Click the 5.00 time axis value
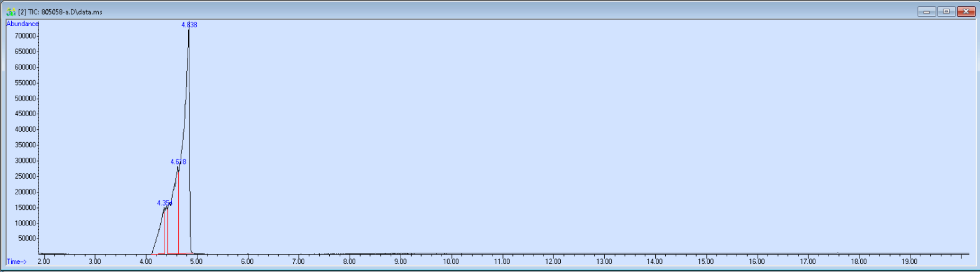This screenshot has width=980, height=272. click(x=196, y=261)
